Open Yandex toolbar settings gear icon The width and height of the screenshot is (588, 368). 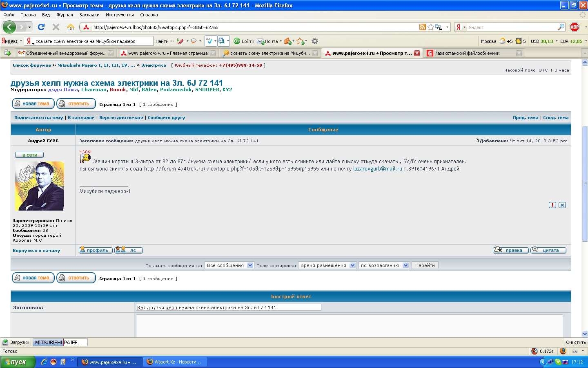pyautogui.click(x=315, y=41)
